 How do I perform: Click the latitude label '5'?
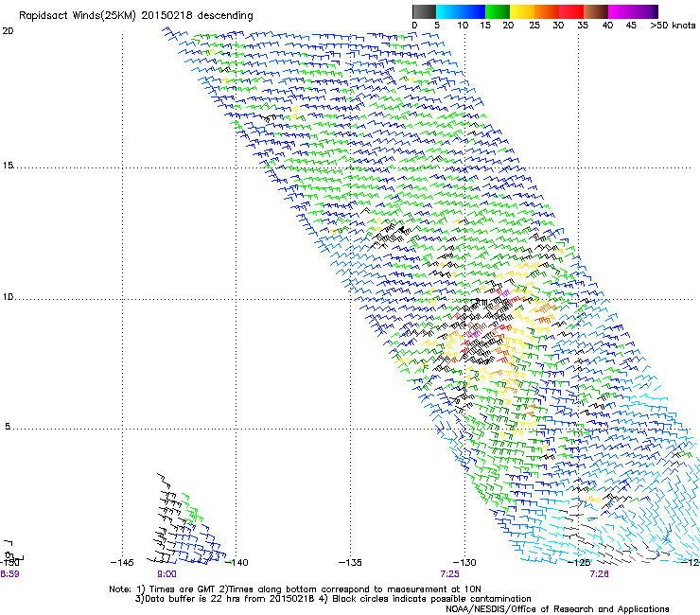(8, 427)
